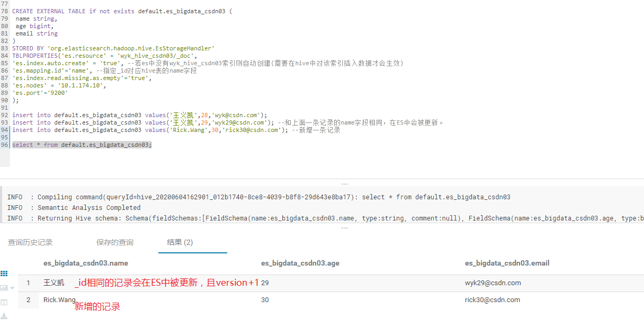
Task: Place cursor on the STORED BY EsStorageHandler line
Action: [113, 48]
